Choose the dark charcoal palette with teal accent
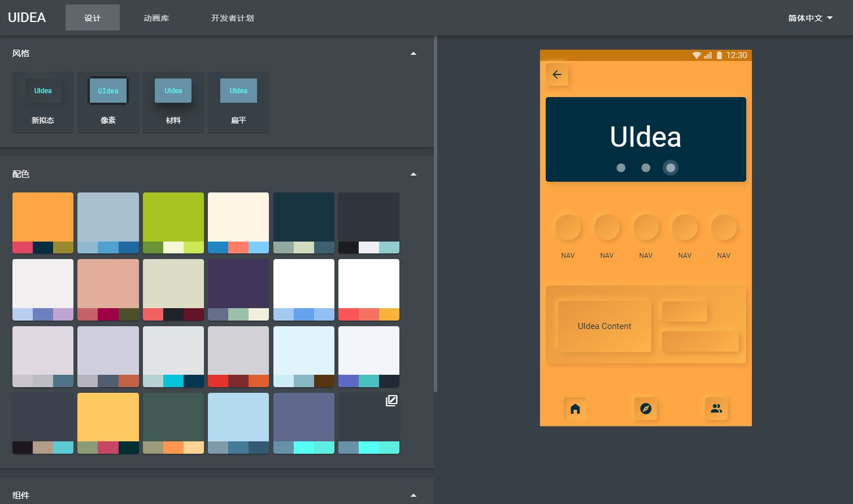 point(369,223)
